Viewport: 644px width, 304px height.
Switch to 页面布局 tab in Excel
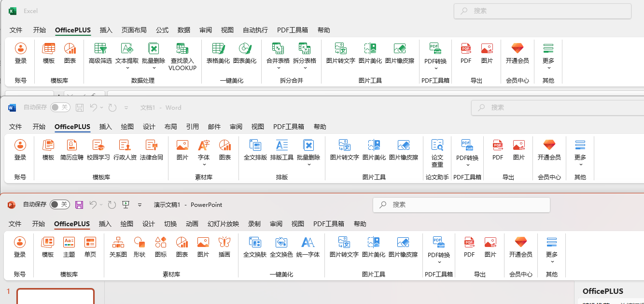134,30
